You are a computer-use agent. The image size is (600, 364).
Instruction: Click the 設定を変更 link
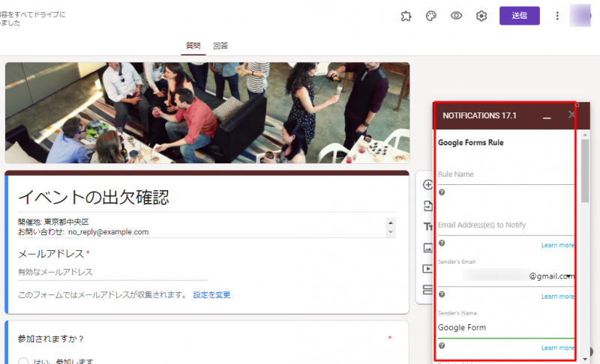tap(211, 295)
